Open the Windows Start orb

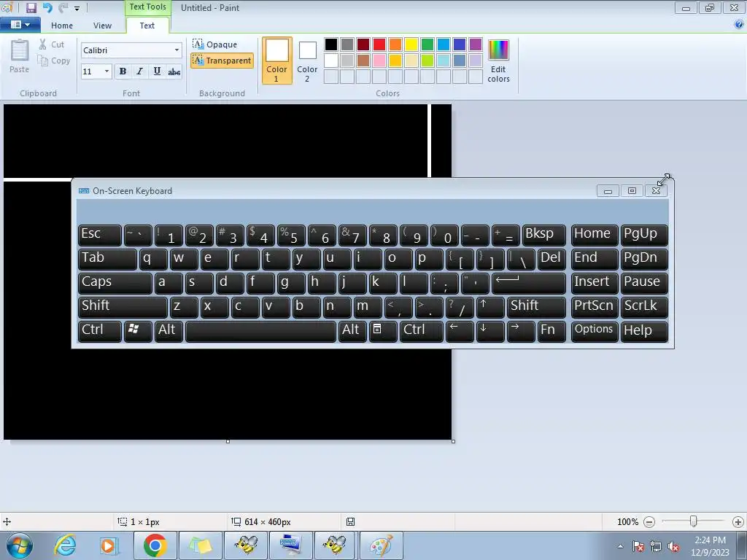19,545
